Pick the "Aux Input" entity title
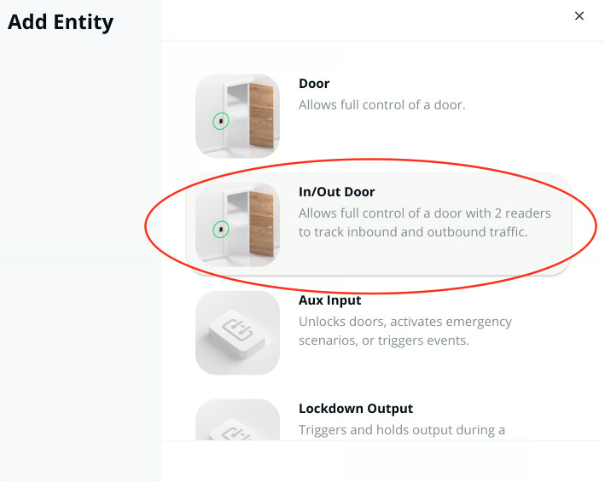The height and width of the screenshot is (481, 603). pos(330,300)
